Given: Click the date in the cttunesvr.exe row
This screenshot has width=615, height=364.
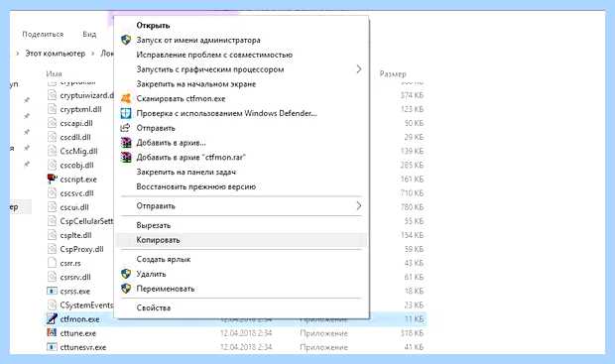Looking at the screenshot, I should tap(246, 347).
